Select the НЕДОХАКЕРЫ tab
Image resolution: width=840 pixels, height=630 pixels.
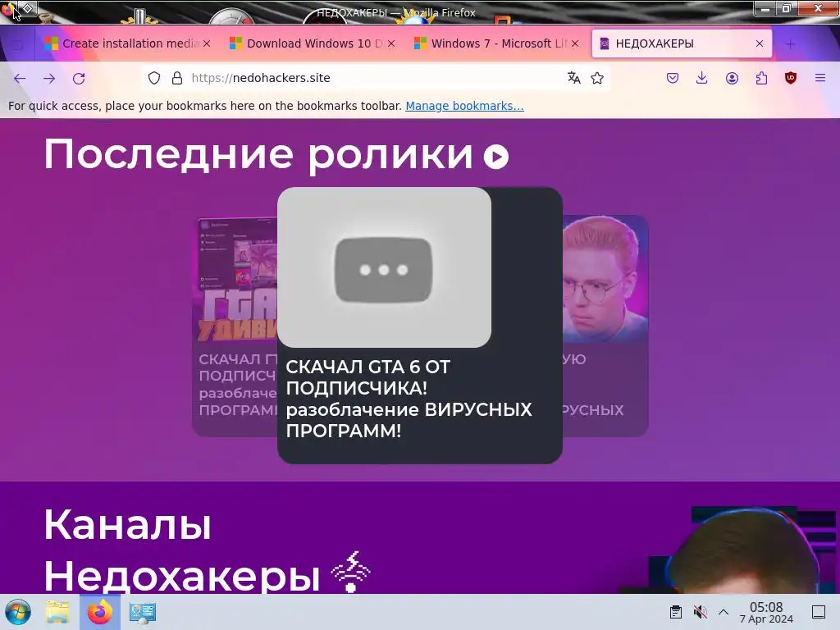[x=682, y=43]
